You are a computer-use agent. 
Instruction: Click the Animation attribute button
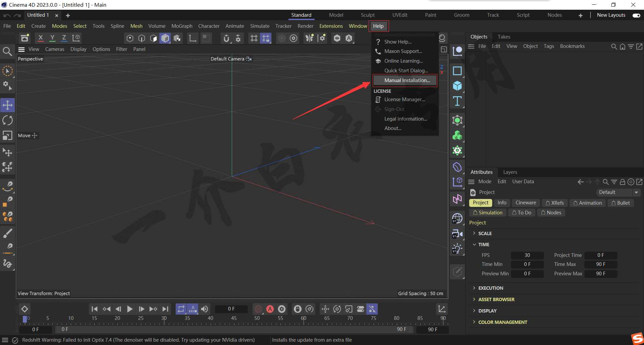click(x=588, y=203)
